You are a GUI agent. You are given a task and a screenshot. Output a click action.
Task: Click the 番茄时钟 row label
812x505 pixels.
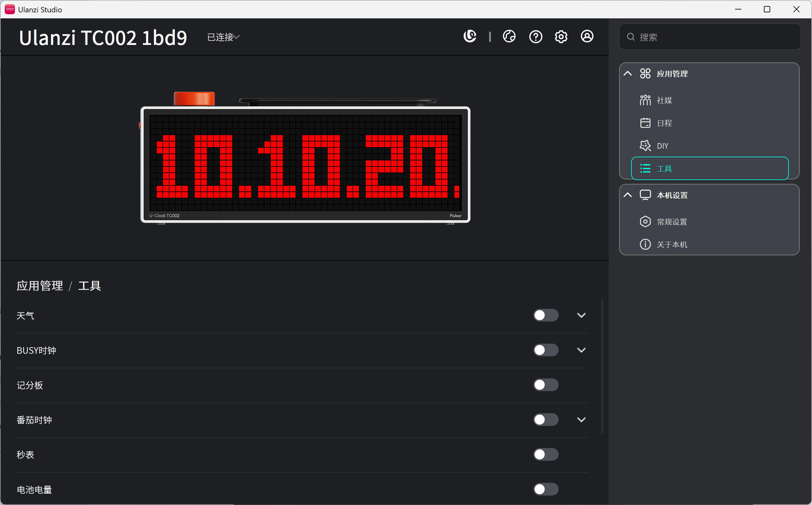point(34,420)
